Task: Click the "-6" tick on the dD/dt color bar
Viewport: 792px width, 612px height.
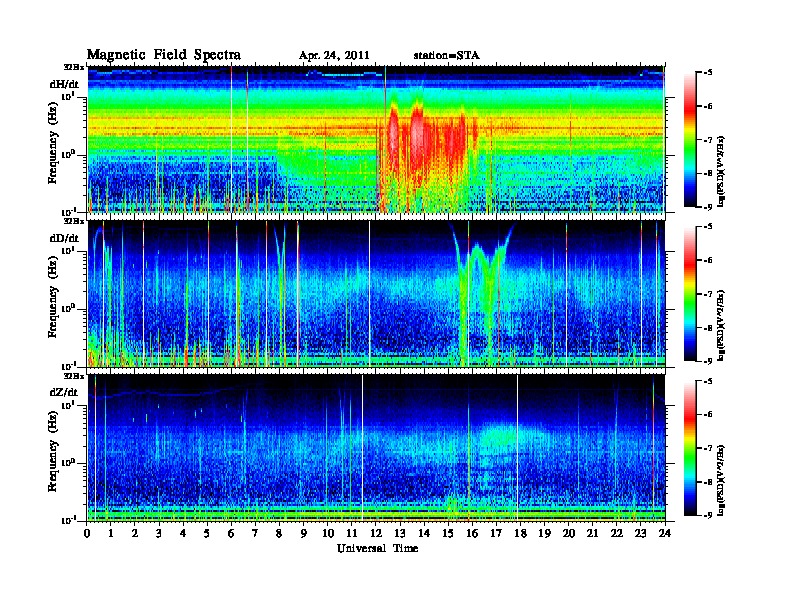Action: pyautogui.click(x=708, y=261)
